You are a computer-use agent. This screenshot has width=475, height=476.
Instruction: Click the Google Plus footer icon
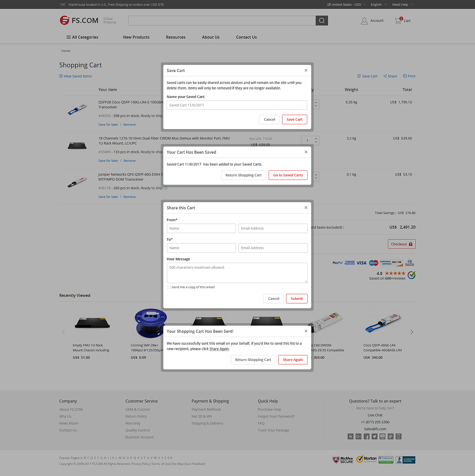[x=358, y=436]
